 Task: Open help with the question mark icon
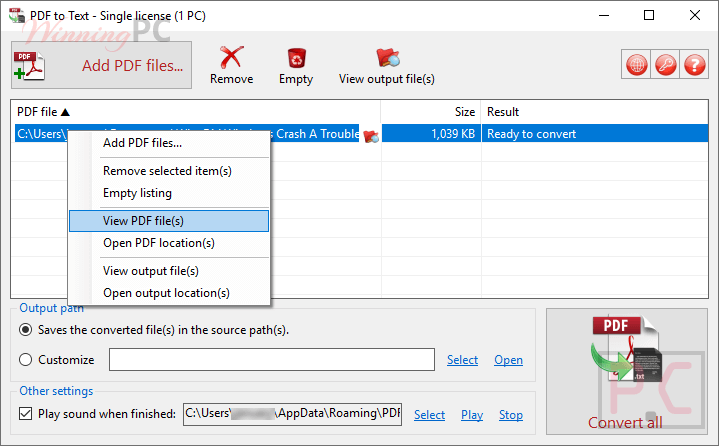[x=695, y=65]
